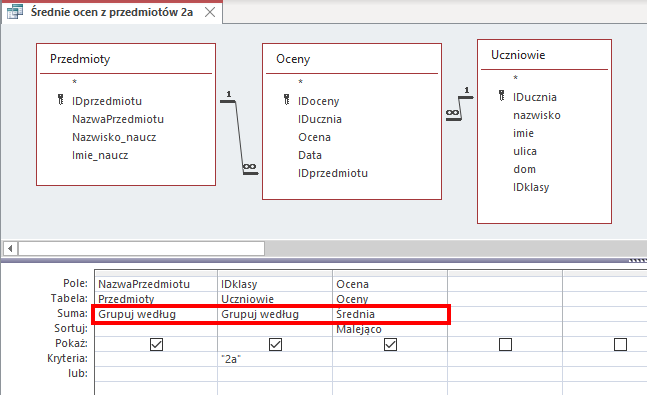This screenshot has height=395, width=647.
Task: Select the IDprzedmiotu field in Przedmioty table
Action: [107, 101]
